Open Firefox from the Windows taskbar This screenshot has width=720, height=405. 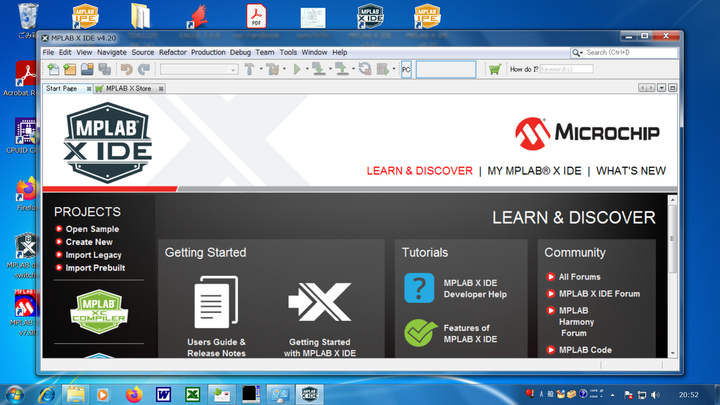tap(134, 394)
